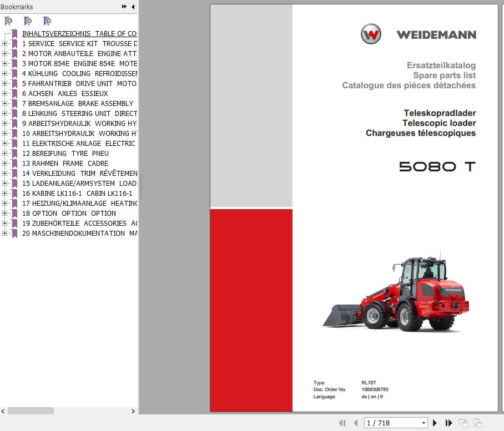504x431 pixels.
Task: Click the panel splitter grip handle
Action: tap(141, 186)
